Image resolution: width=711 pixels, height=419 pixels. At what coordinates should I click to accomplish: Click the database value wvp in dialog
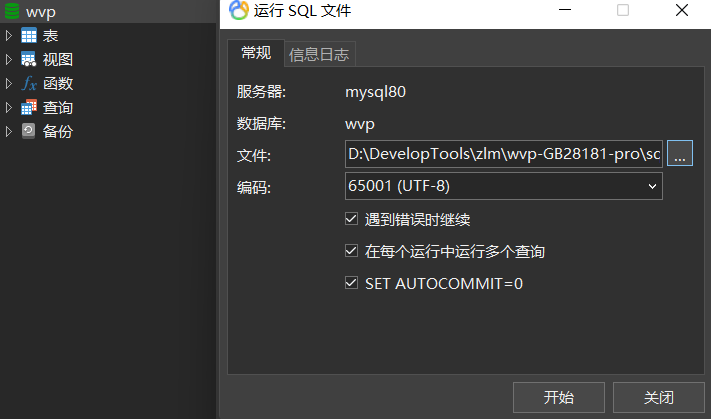(360, 124)
